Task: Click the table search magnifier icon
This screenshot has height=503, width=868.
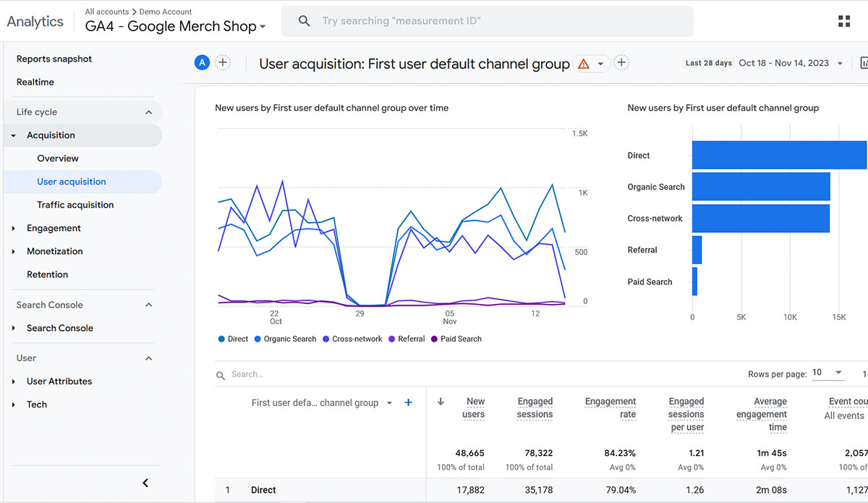Action: pyautogui.click(x=221, y=376)
